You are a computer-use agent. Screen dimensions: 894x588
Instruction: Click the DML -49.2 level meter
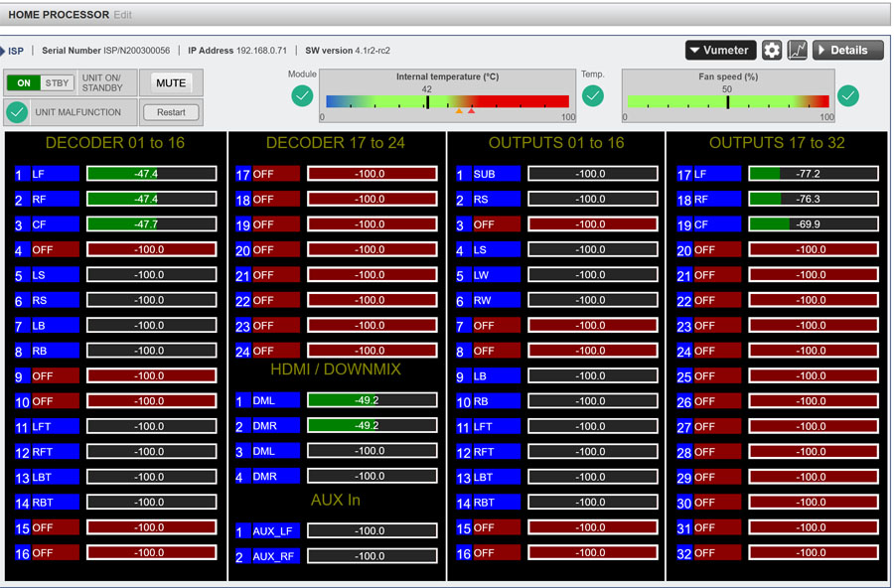tap(372, 400)
